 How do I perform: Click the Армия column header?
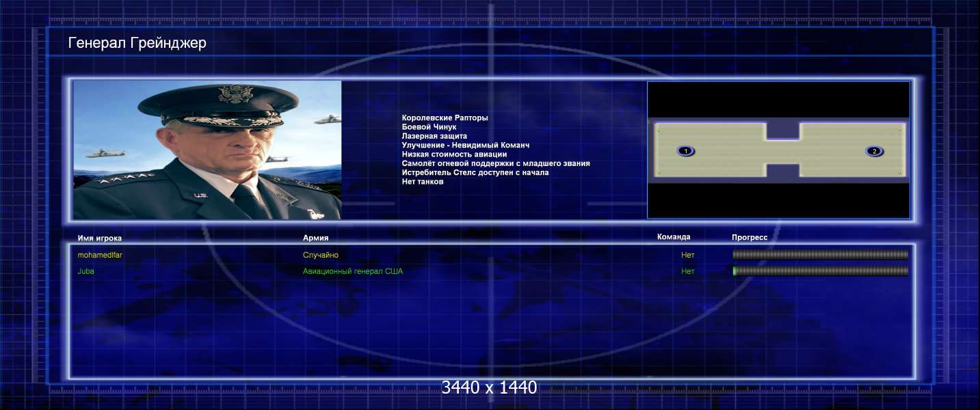[x=316, y=238]
